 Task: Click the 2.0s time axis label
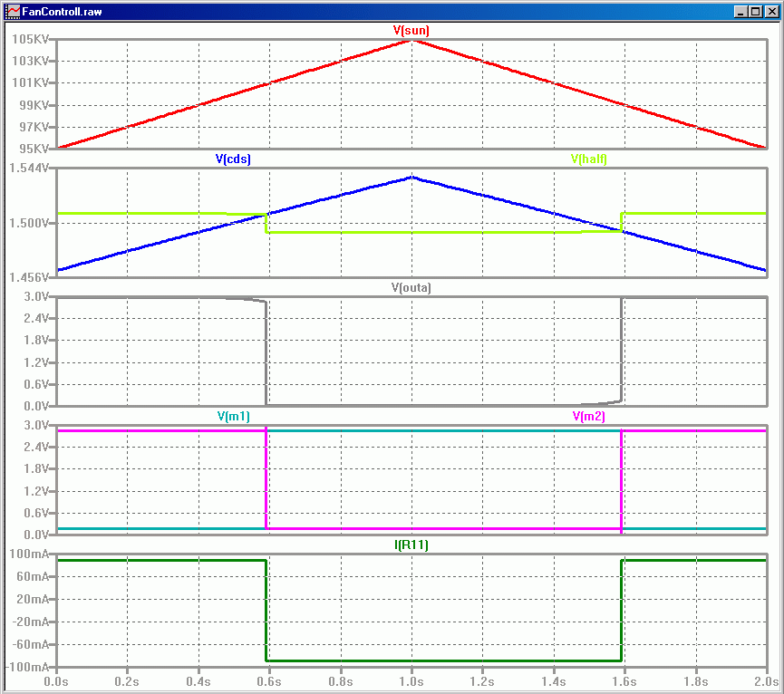[767, 681]
